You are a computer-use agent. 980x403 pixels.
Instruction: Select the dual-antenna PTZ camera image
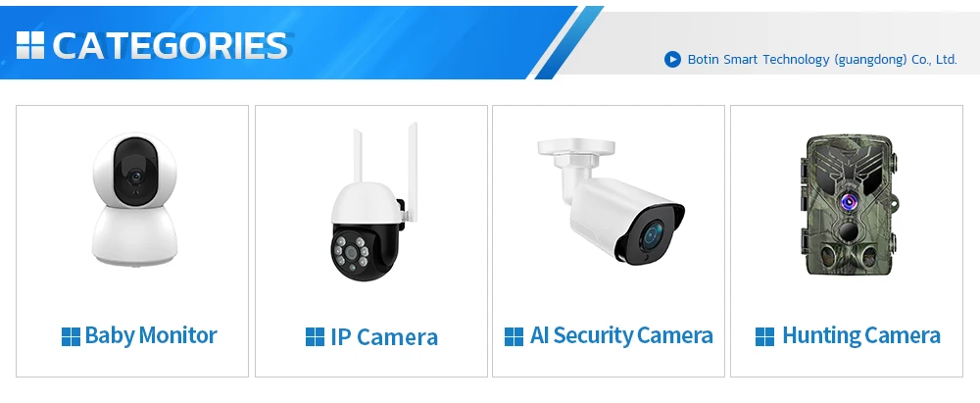click(x=373, y=202)
